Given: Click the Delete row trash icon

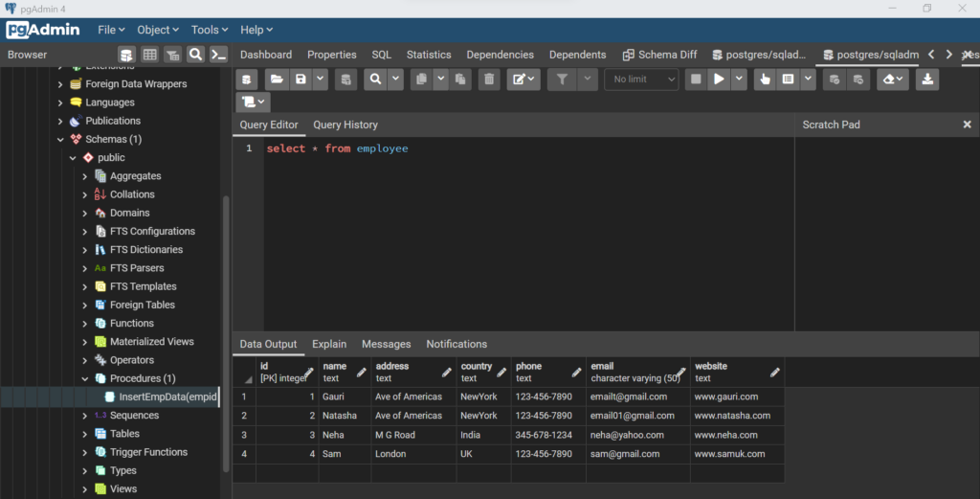Looking at the screenshot, I should click(489, 79).
